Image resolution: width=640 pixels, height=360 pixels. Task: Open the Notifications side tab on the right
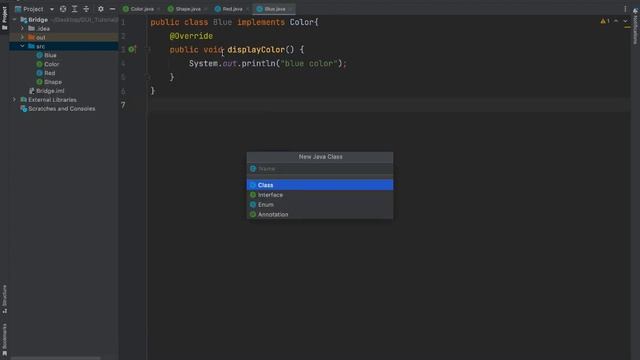[636, 27]
